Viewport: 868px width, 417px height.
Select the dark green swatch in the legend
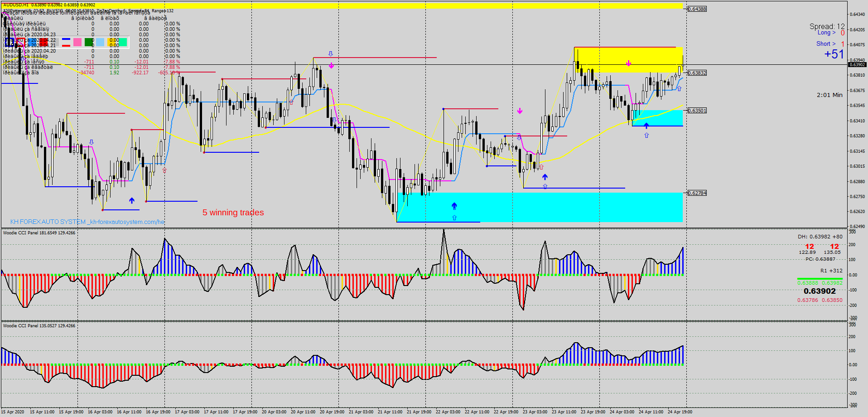click(89, 42)
